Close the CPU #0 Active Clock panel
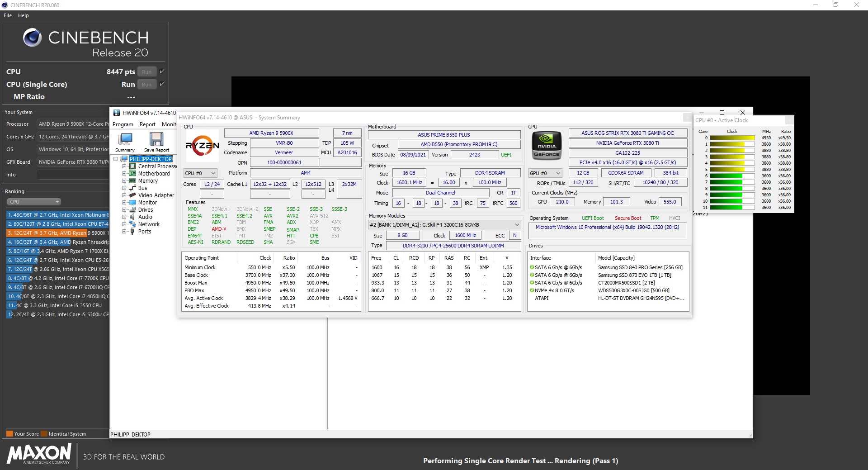 (x=789, y=120)
